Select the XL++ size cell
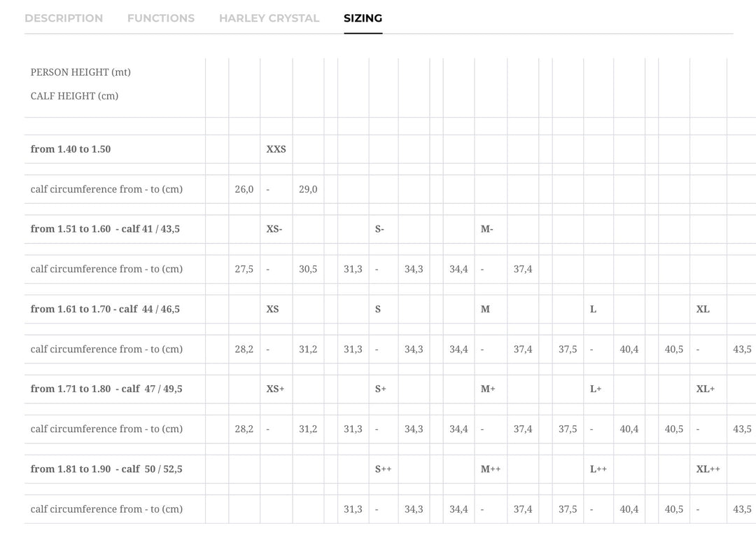756x547 pixels. (708, 469)
